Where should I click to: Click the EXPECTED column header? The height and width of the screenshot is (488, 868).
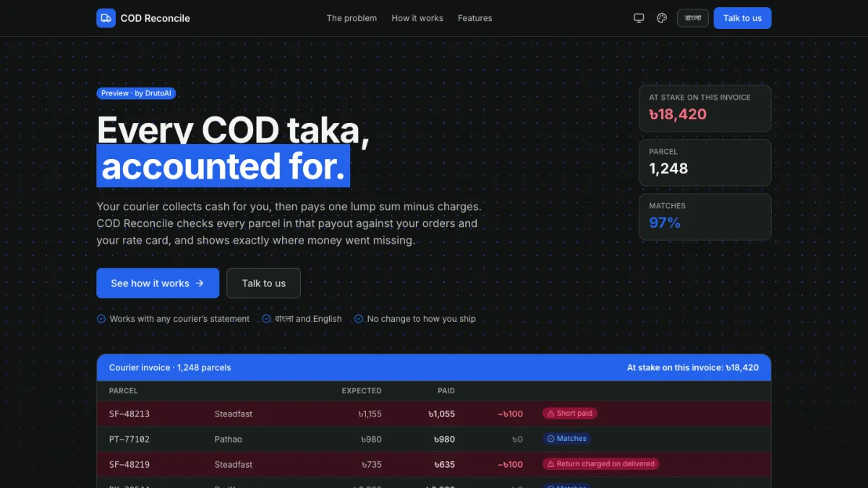click(362, 391)
